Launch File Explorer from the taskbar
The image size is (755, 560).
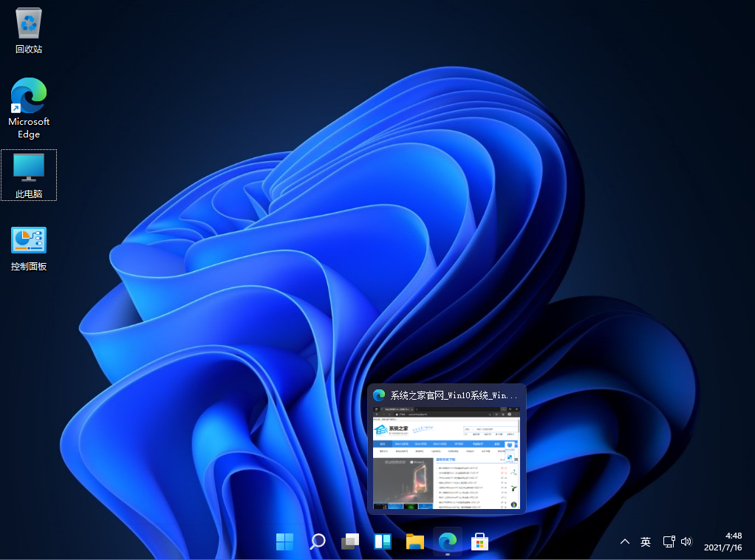click(414, 542)
